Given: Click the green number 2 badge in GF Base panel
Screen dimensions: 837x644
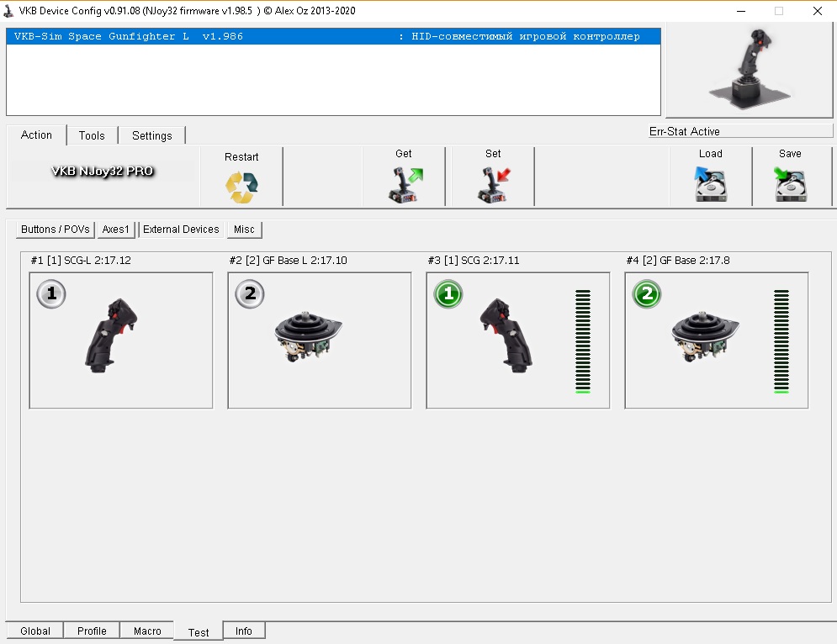Looking at the screenshot, I should (647, 294).
